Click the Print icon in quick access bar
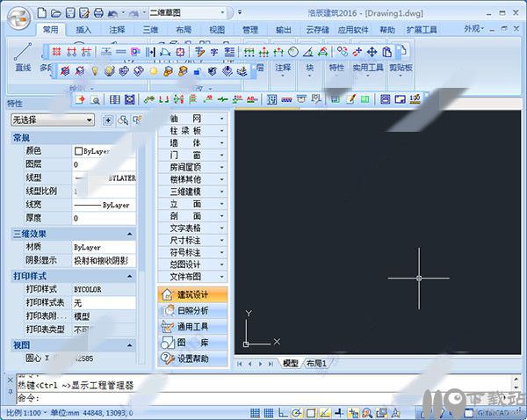The image size is (527, 420). [x=98, y=13]
